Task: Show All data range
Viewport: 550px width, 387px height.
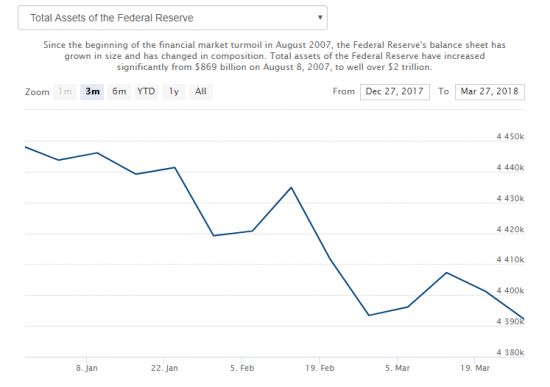Action: [x=201, y=92]
